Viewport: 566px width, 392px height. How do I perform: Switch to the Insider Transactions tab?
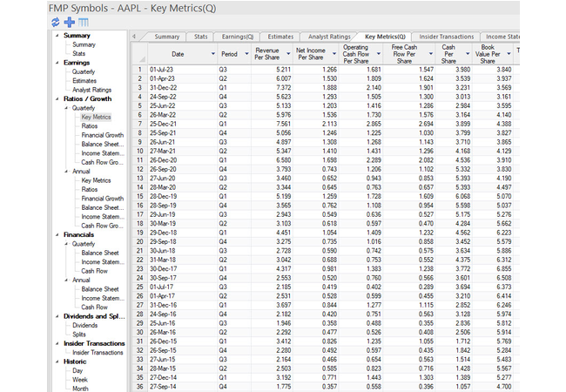pos(446,37)
